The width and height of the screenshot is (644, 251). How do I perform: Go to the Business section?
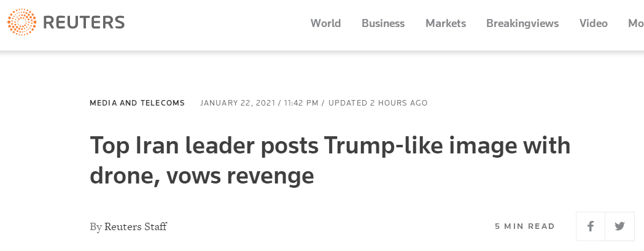click(383, 23)
